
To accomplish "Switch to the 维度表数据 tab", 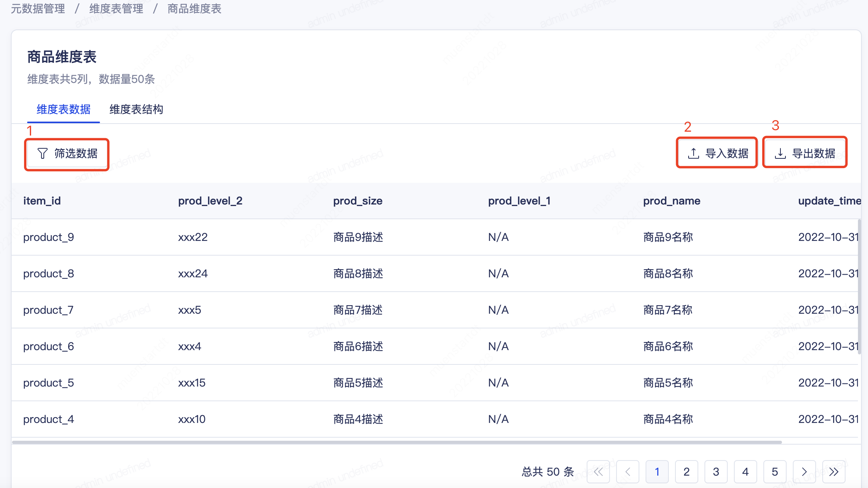I will click(x=64, y=110).
